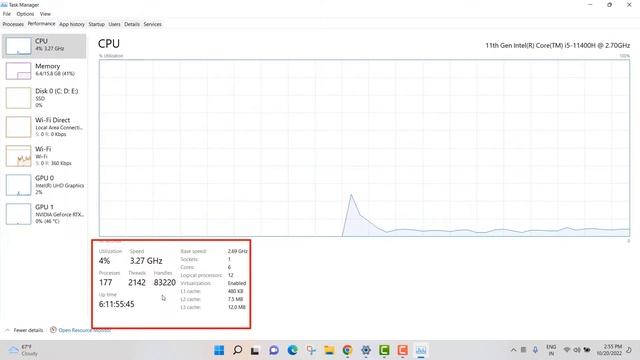Switch to the Details tab

coord(132,24)
